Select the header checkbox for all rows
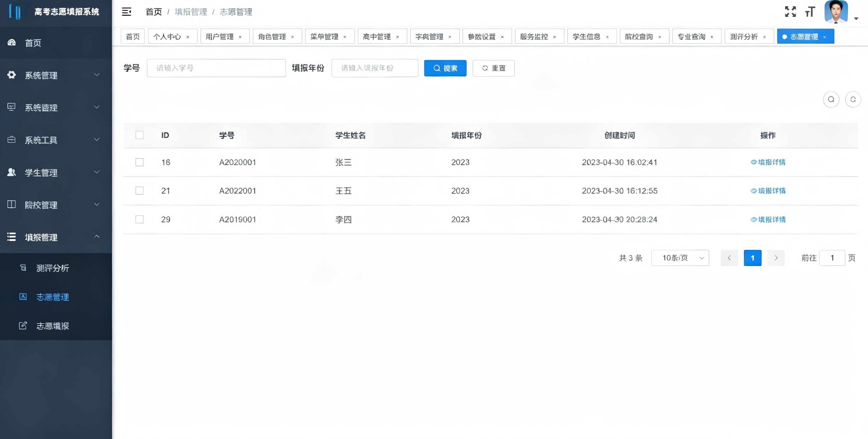 (139, 135)
